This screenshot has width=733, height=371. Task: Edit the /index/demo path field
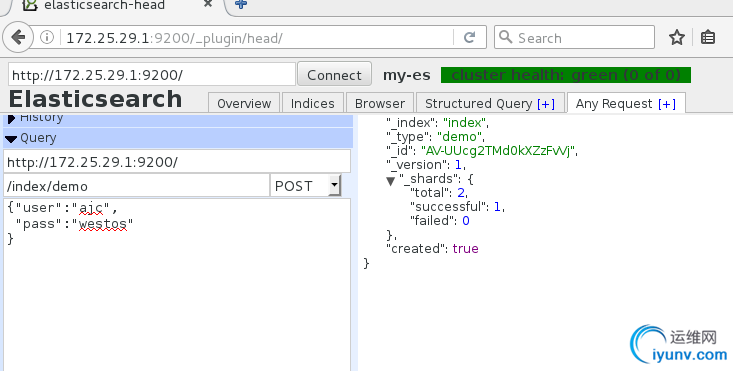pos(137,186)
